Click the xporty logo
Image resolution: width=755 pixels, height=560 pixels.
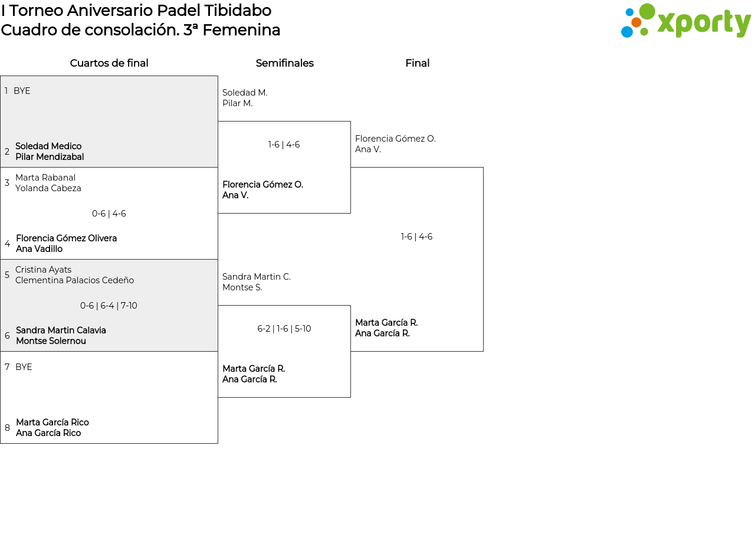[685, 21]
